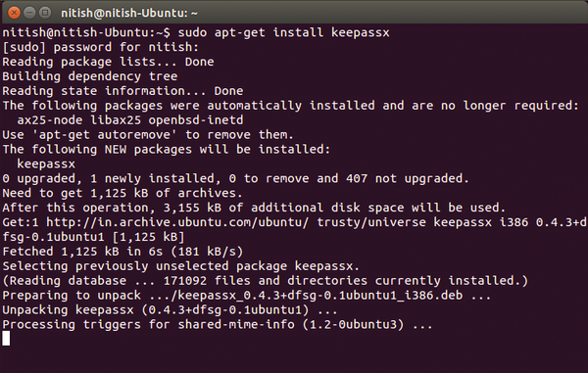Click the title bar text nitish@nitish-Ubuntu
Screen dimensions: 588x373
pyautogui.click(x=129, y=13)
